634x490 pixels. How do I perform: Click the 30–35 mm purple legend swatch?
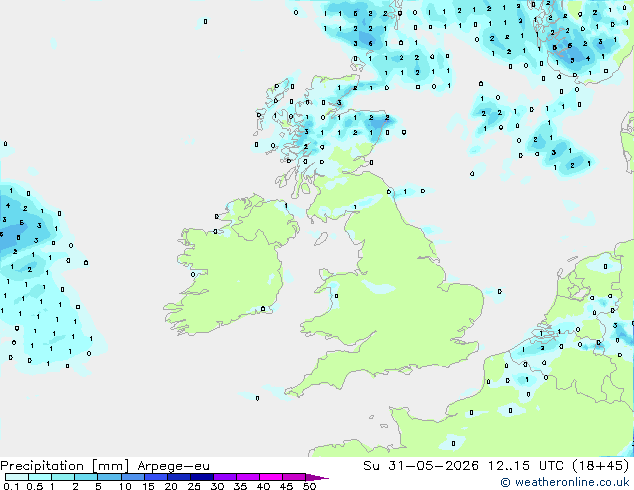click(224, 477)
